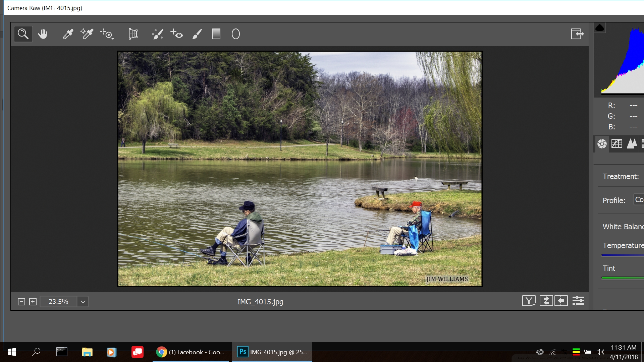Click the wireless network tray icon
644x362 pixels.
click(552, 352)
